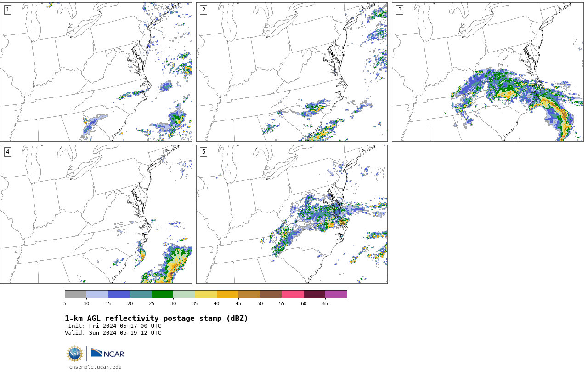Click the orange 40-45 dBZ swatch

click(227, 294)
